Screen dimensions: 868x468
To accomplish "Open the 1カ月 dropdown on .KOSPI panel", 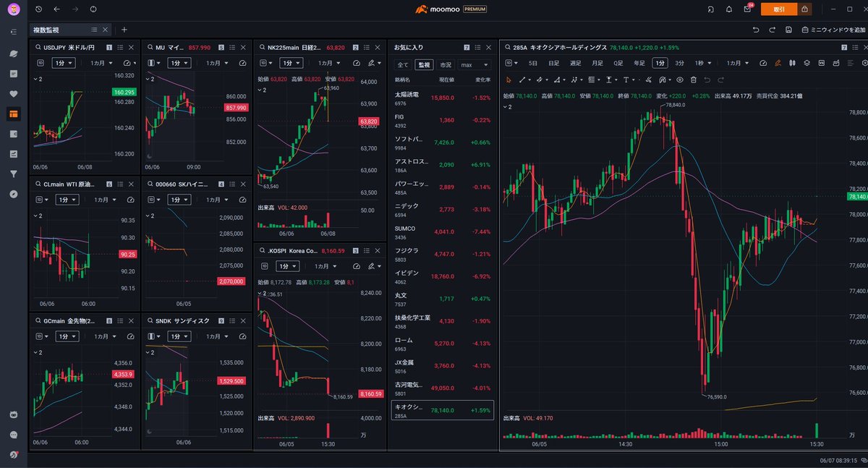I will pos(325,266).
